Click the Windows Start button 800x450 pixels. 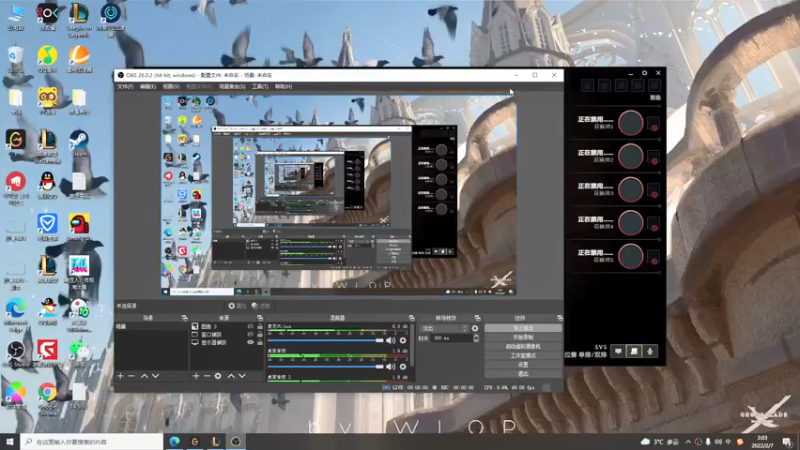10,441
